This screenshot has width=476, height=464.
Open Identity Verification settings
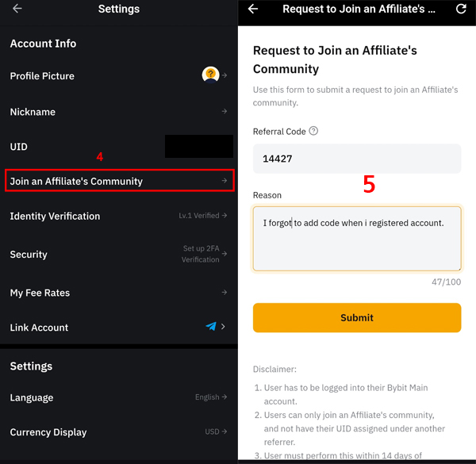pyautogui.click(x=119, y=216)
